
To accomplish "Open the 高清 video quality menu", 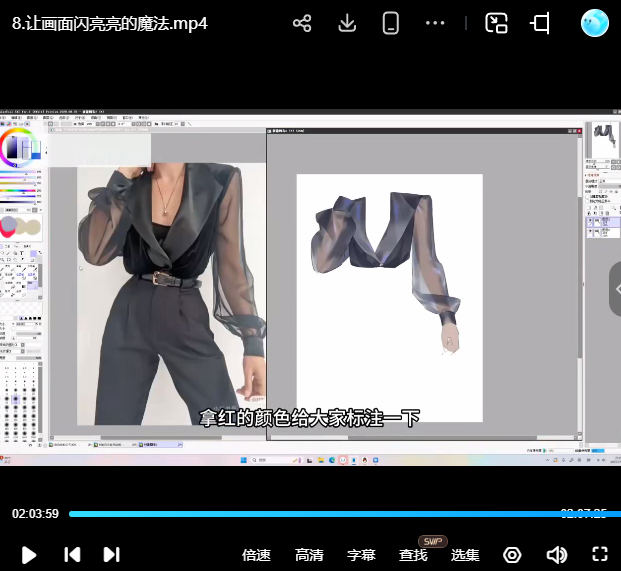I will pos(309,555).
